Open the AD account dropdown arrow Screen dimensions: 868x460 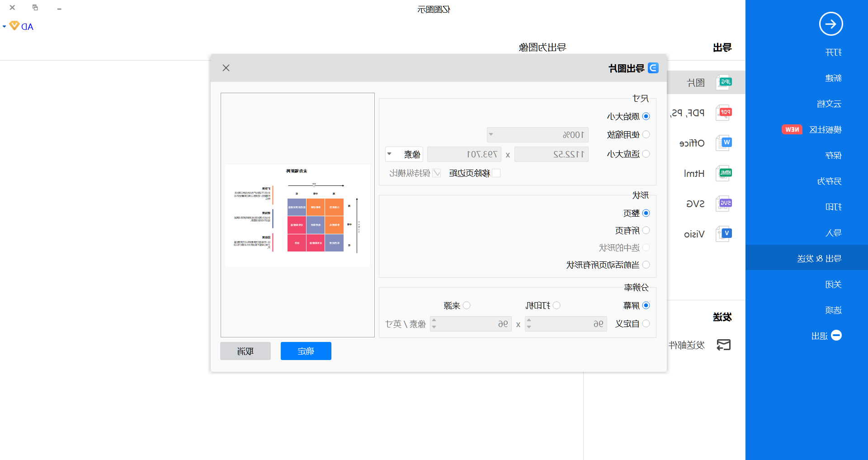click(x=4, y=26)
